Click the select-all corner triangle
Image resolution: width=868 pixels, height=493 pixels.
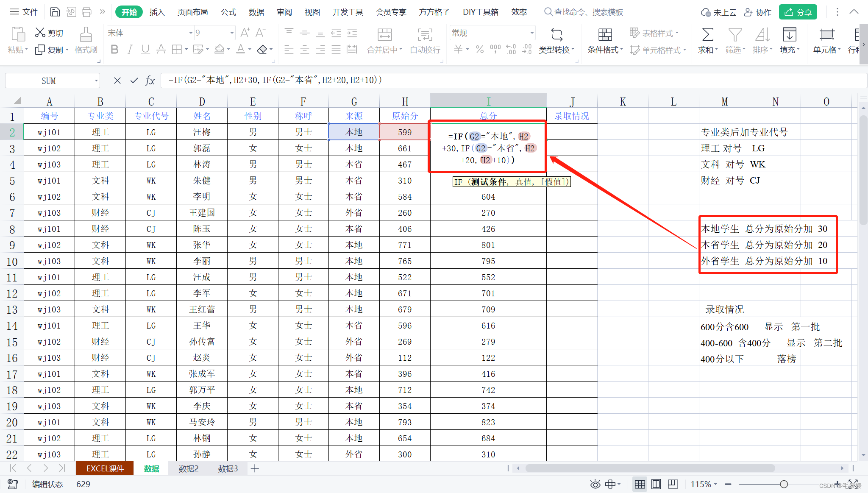(x=17, y=101)
